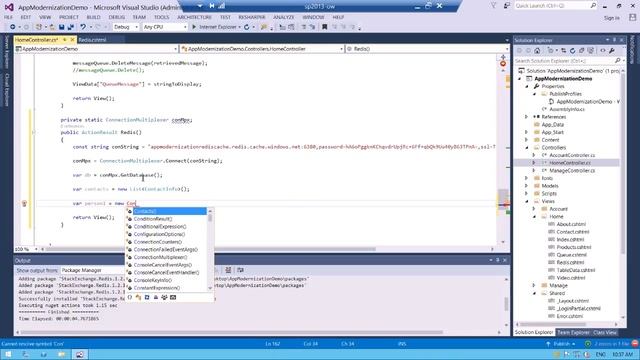The width and height of the screenshot is (640, 360).
Task: Click the pin icon on HomeController.cs tab
Action: (64, 40)
